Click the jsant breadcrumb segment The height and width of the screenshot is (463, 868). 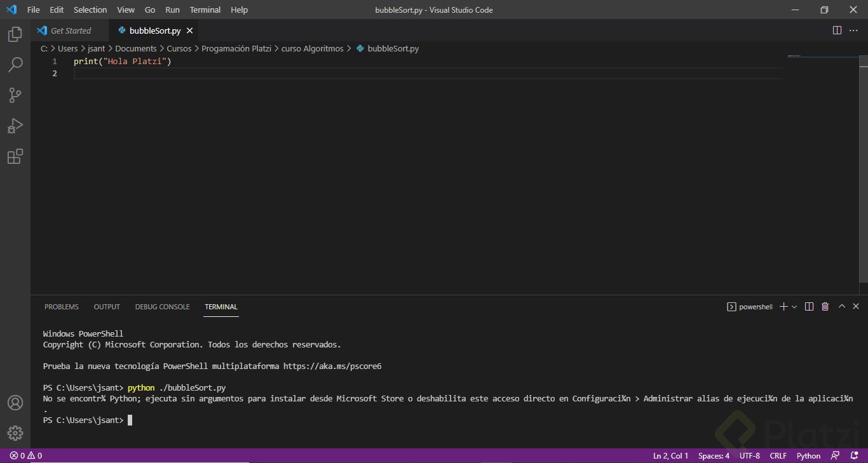pos(97,48)
